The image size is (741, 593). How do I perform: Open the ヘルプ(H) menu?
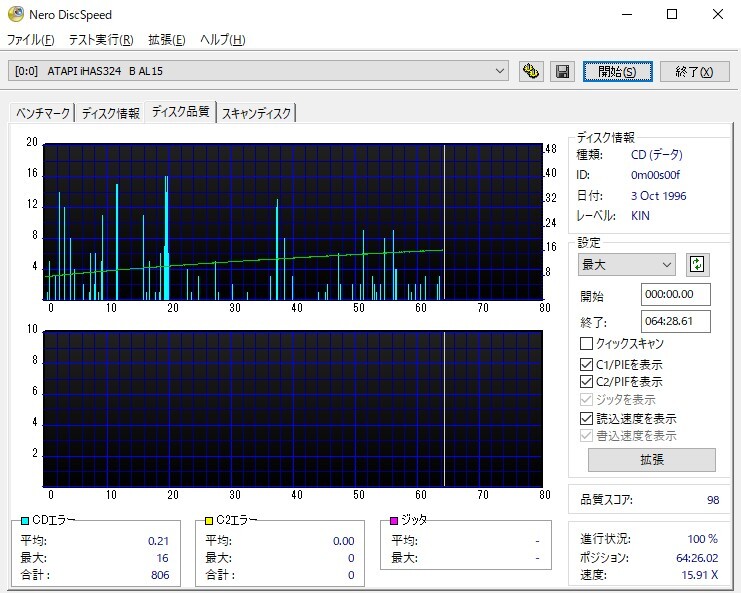point(223,40)
